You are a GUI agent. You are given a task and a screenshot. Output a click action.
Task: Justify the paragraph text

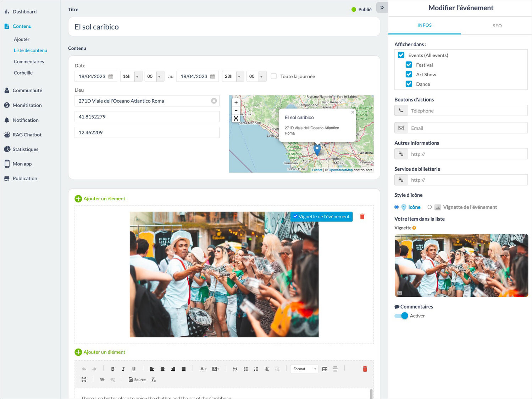click(183, 369)
